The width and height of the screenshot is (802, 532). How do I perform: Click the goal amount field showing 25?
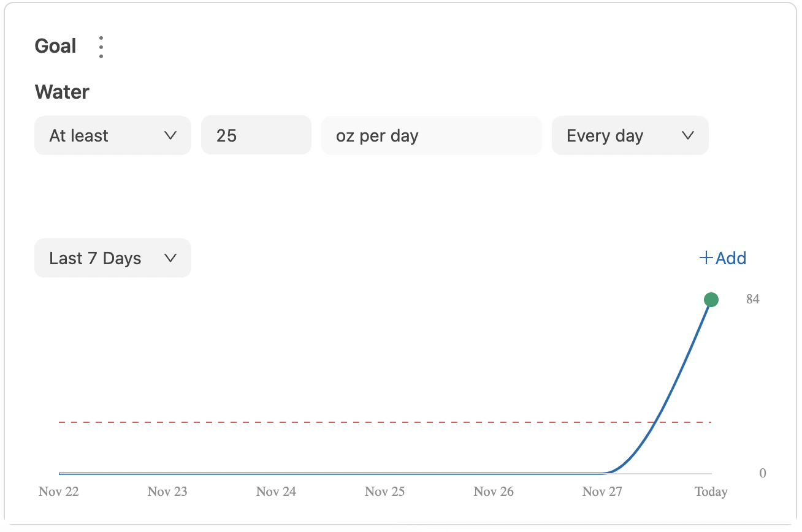click(x=256, y=135)
